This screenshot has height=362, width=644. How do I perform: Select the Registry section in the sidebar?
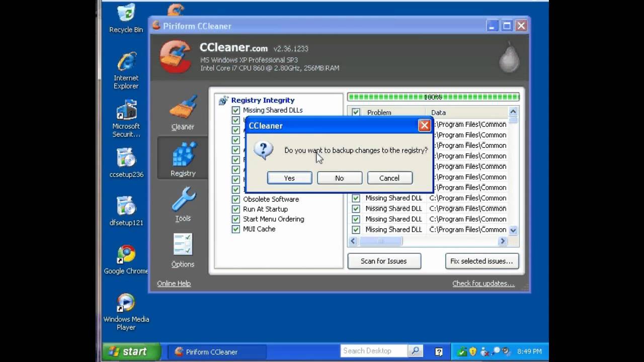(183, 158)
